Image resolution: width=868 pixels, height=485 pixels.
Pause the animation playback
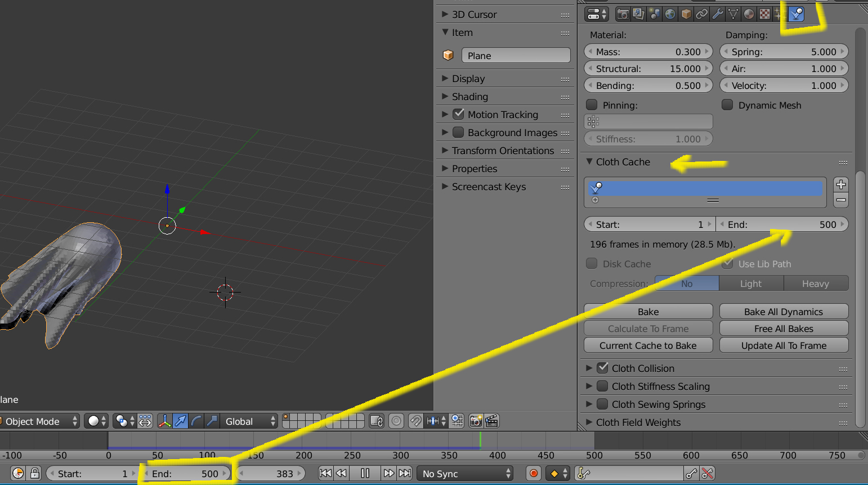[x=365, y=474]
